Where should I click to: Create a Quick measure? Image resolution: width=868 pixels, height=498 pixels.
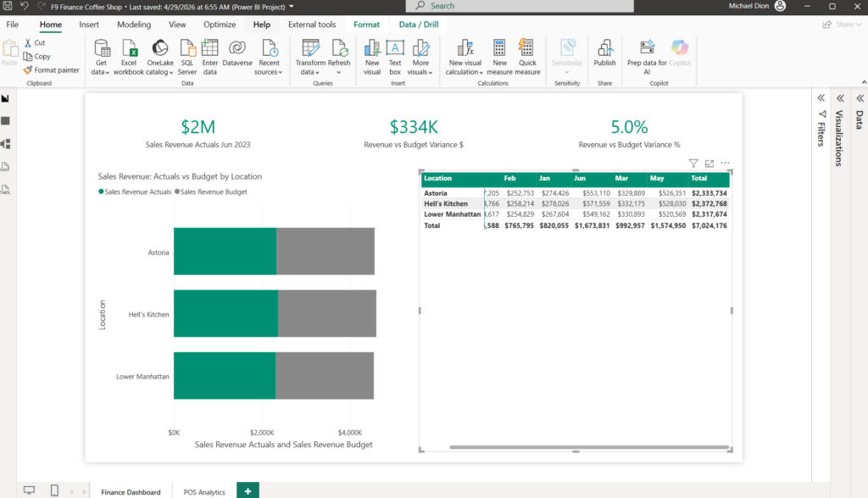click(x=527, y=57)
